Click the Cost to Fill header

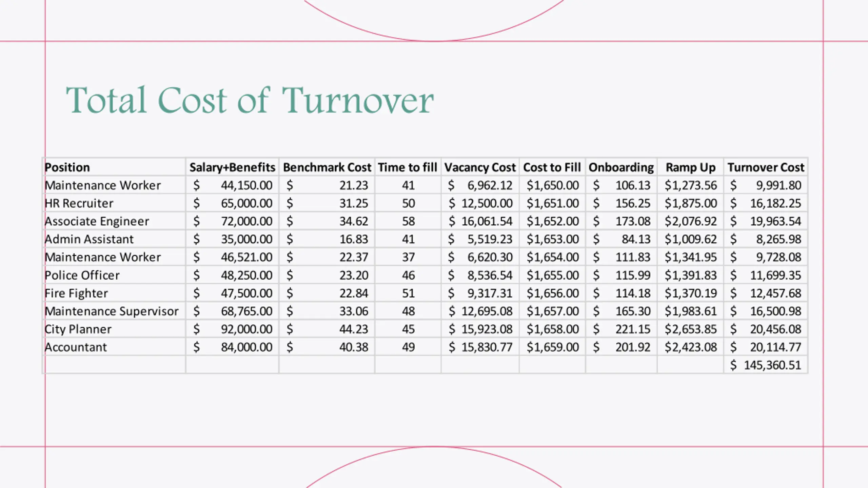pyautogui.click(x=552, y=167)
